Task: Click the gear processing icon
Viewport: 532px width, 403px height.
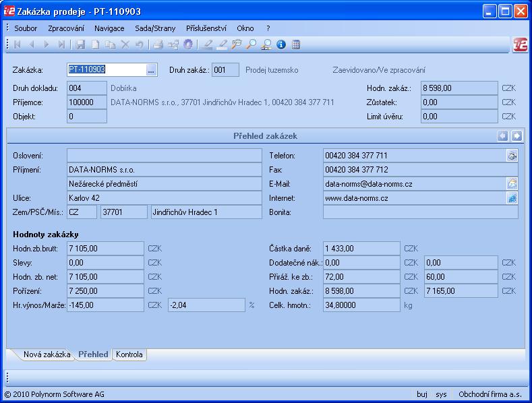Action: tap(188, 44)
